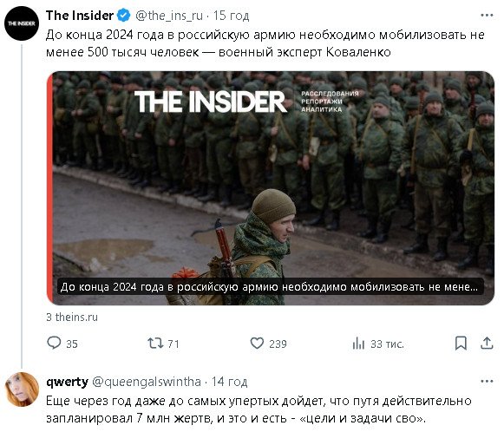Screen dimensions: 504x432
Task: Open more options for qwerty's reply
Action: coord(487,382)
